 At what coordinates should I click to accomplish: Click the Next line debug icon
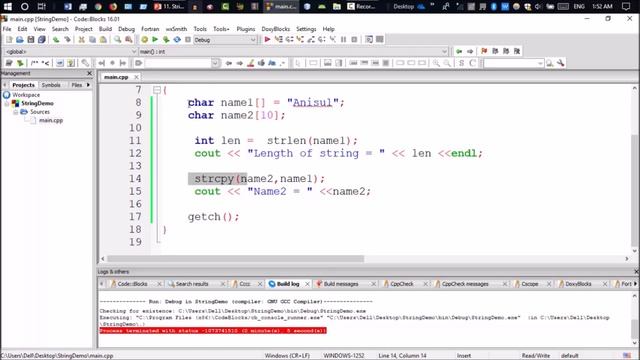point(289,40)
